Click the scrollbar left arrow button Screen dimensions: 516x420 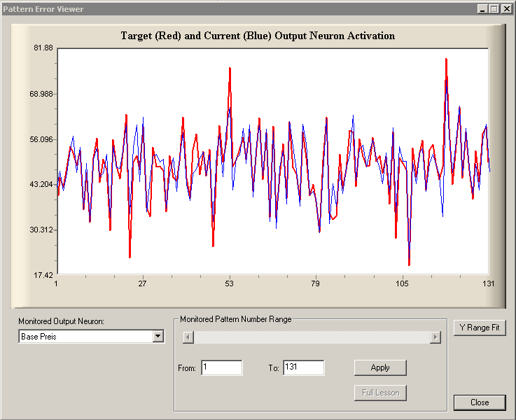(188, 337)
